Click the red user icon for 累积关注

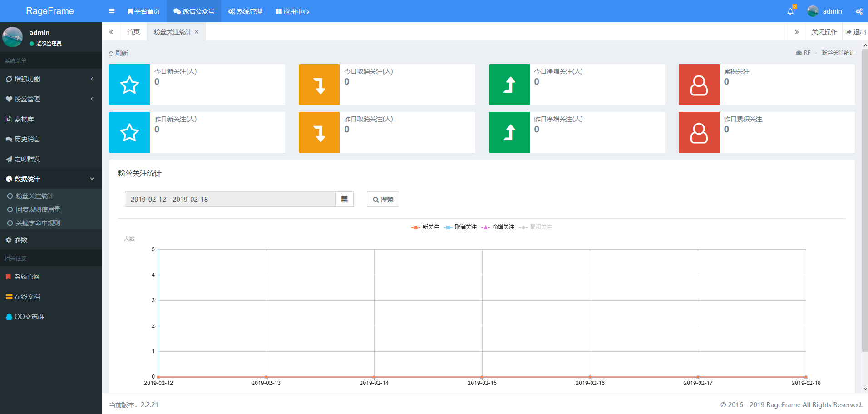pos(699,85)
